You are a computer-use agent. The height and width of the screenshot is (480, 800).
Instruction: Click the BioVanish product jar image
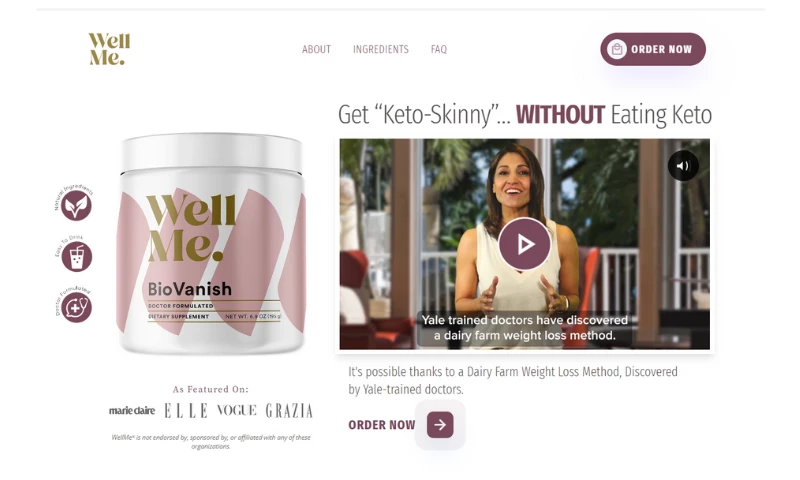pyautogui.click(x=211, y=244)
